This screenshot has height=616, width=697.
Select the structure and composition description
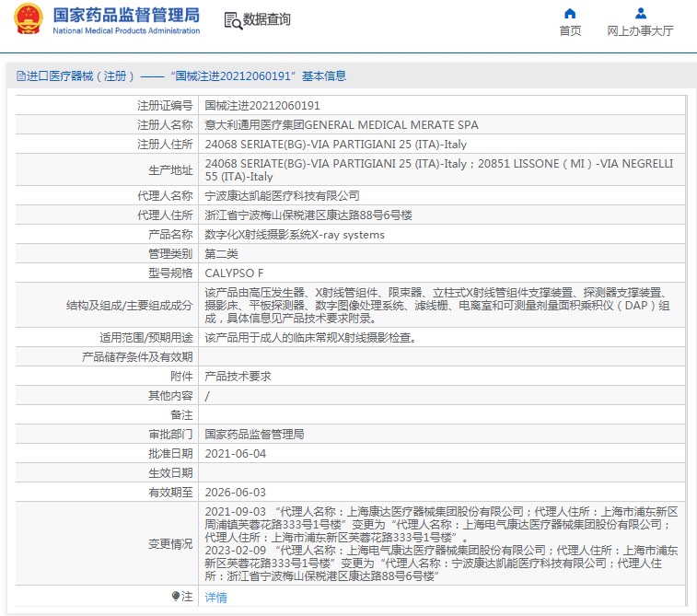[437, 306]
